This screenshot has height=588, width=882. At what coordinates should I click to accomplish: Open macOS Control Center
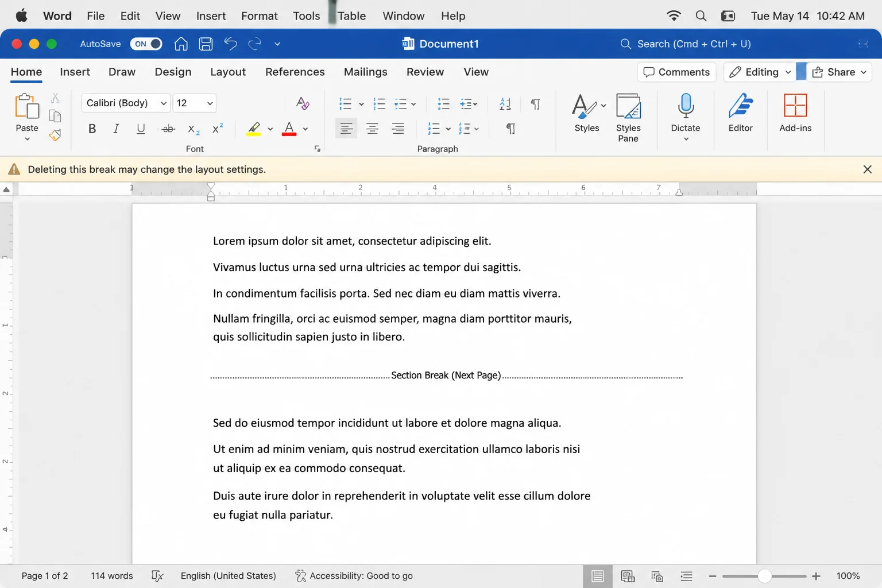point(728,16)
